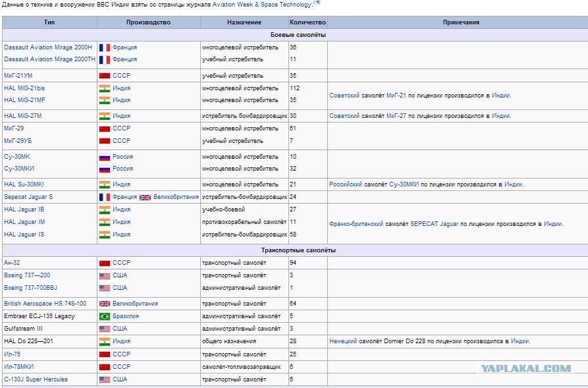Open the Су-30МКИ type link

pos(19,169)
